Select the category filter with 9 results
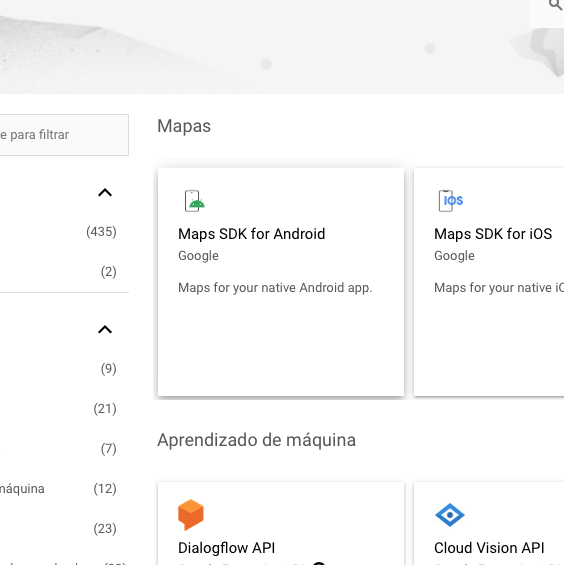 click(61, 369)
